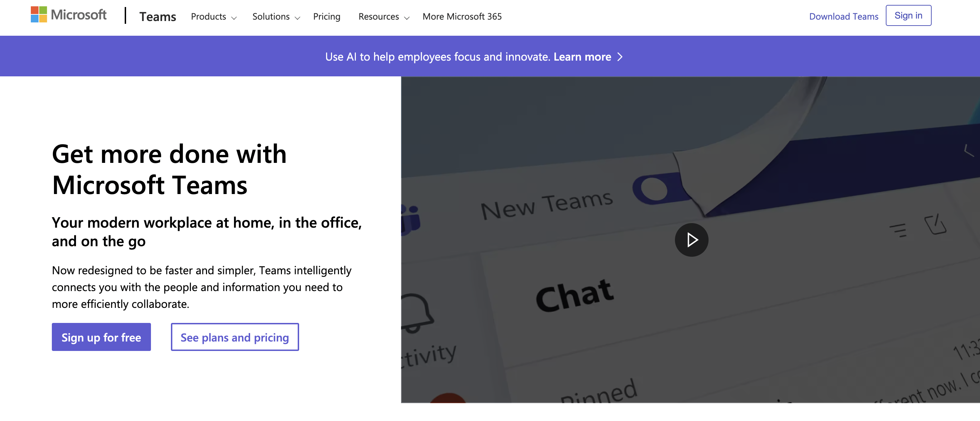Open More Microsoft 365 menu item
This screenshot has height=421, width=980.
[x=462, y=16]
